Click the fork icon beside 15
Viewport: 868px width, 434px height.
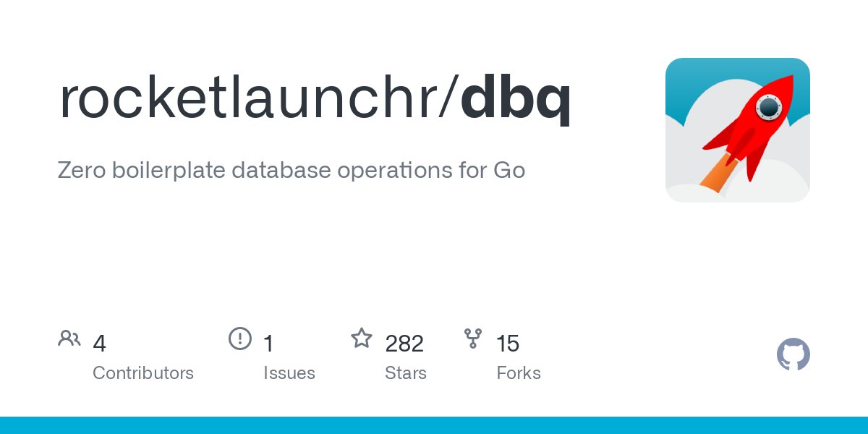tap(473, 339)
